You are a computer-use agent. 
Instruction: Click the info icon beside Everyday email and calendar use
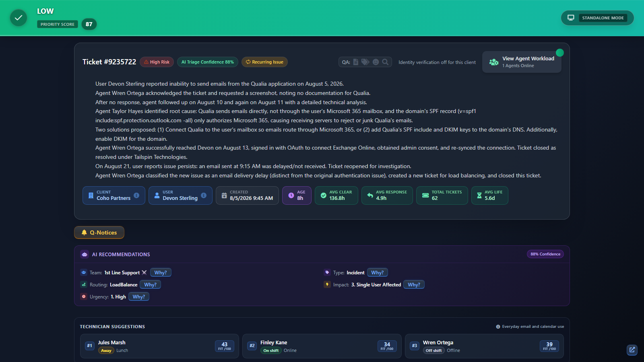[x=498, y=327]
